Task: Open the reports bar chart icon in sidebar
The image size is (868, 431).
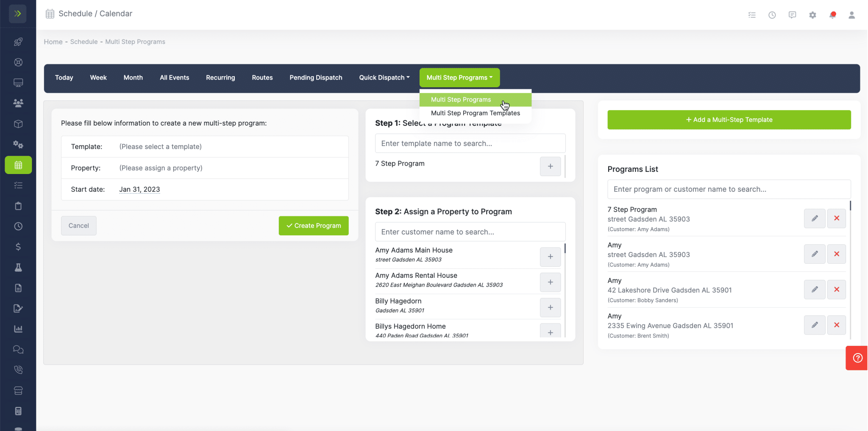Action: pos(18,329)
